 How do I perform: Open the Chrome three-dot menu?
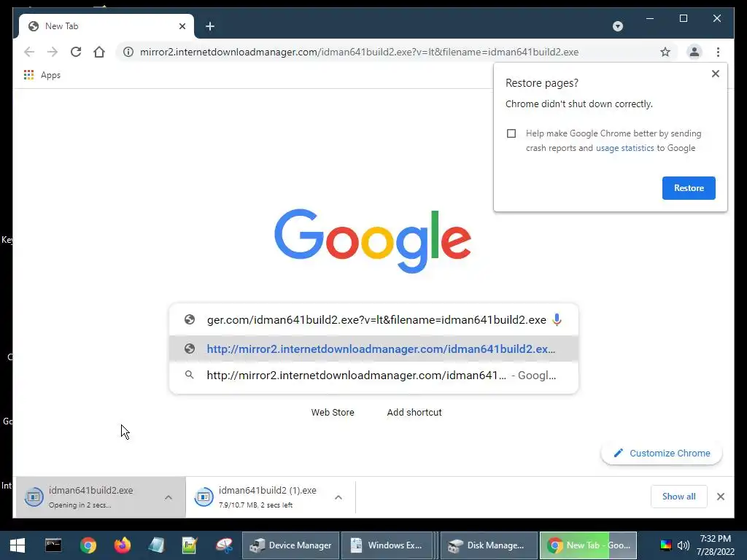tap(718, 52)
